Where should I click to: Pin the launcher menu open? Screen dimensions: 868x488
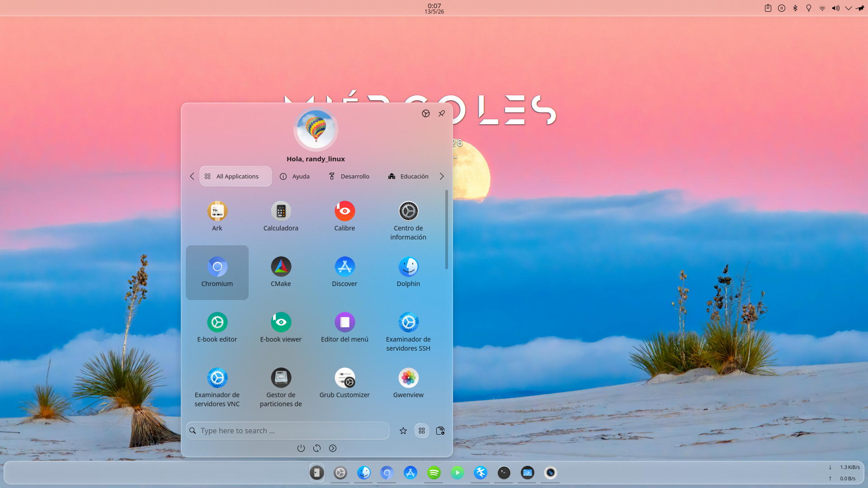(442, 113)
